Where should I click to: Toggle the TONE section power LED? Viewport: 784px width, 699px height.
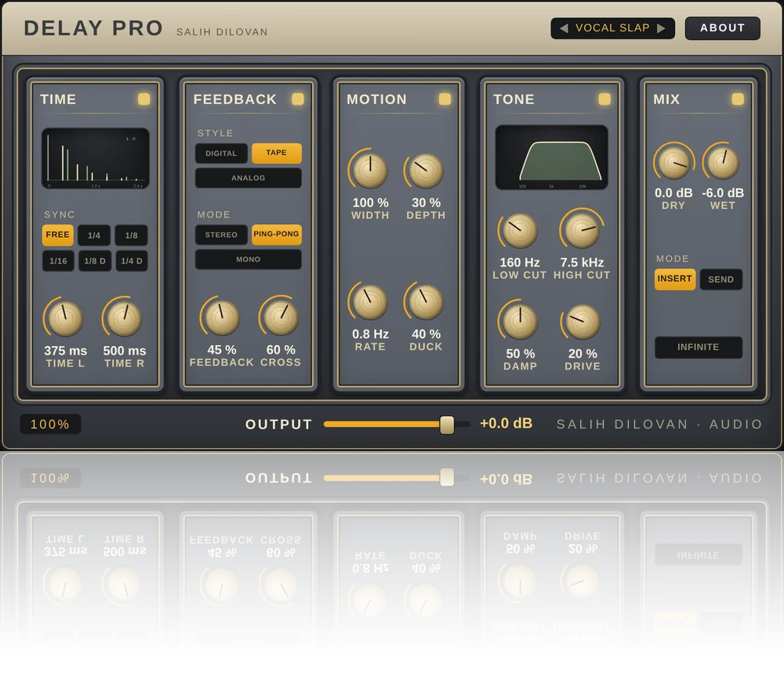click(x=604, y=99)
